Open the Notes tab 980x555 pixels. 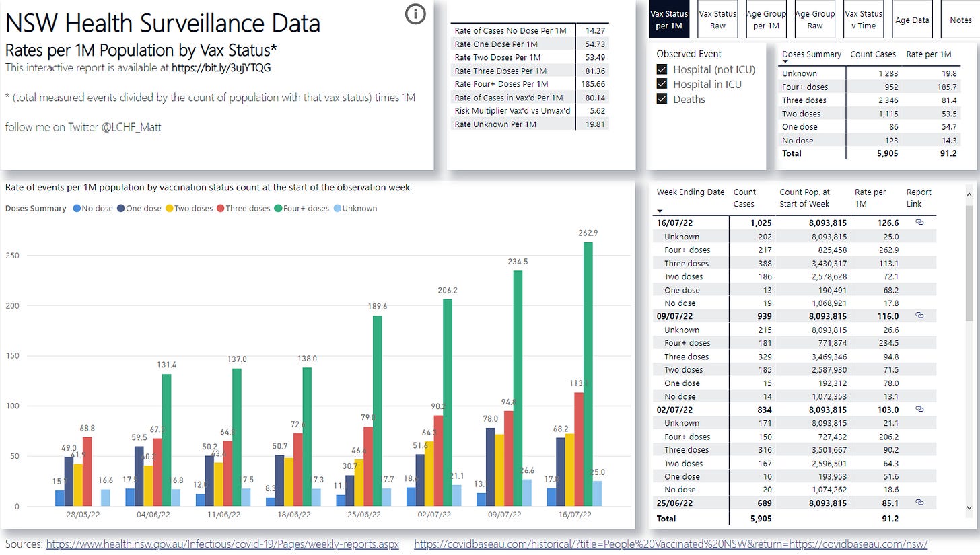pyautogui.click(x=960, y=20)
